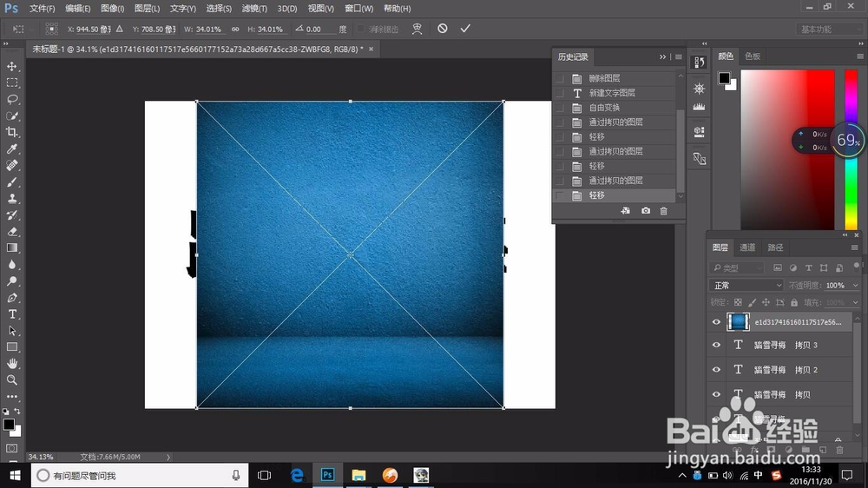Create new document from current state icon
The image size is (868, 488).
[x=626, y=211]
